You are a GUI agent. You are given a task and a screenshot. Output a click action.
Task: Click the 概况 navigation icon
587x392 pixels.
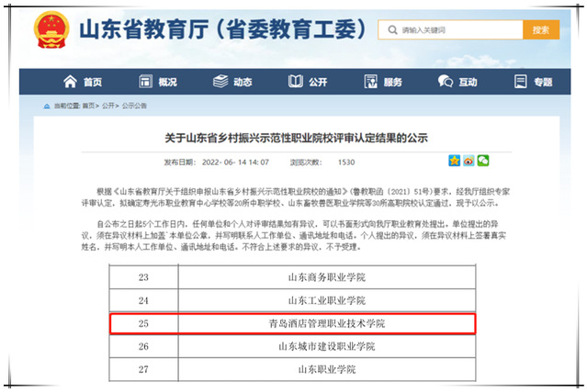pos(145,82)
